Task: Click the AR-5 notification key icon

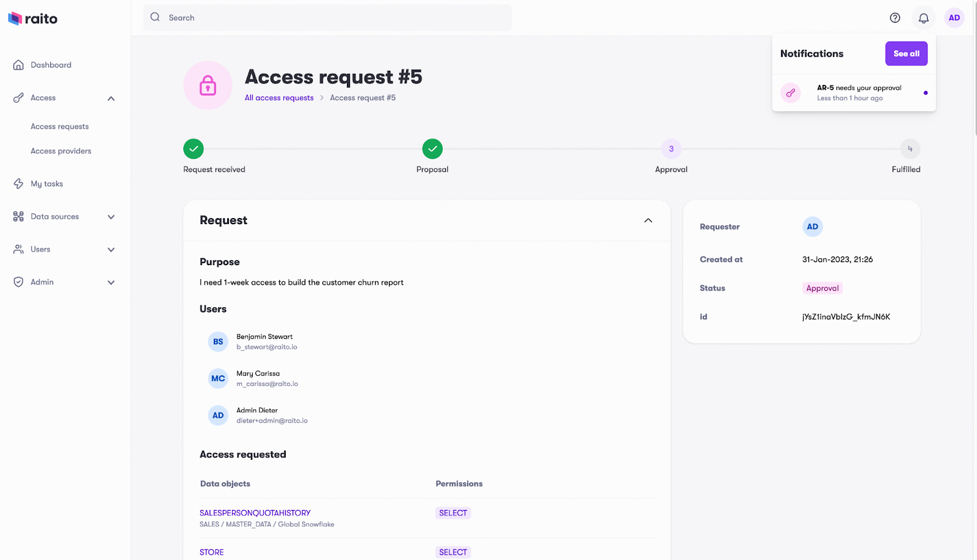Action: [x=790, y=92]
